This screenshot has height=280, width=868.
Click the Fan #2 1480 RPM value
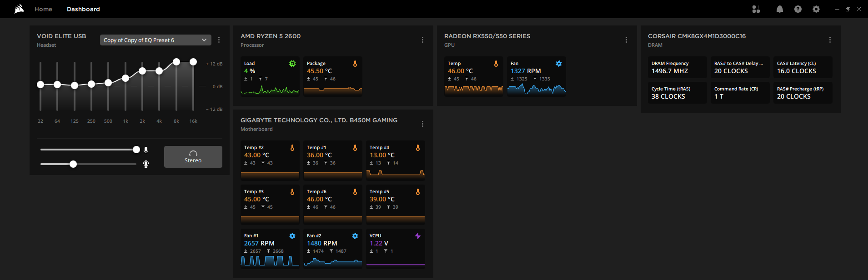click(x=322, y=243)
